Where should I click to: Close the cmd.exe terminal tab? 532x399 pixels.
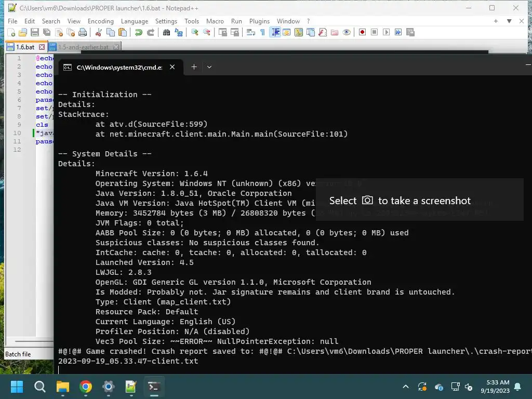pos(172,67)
